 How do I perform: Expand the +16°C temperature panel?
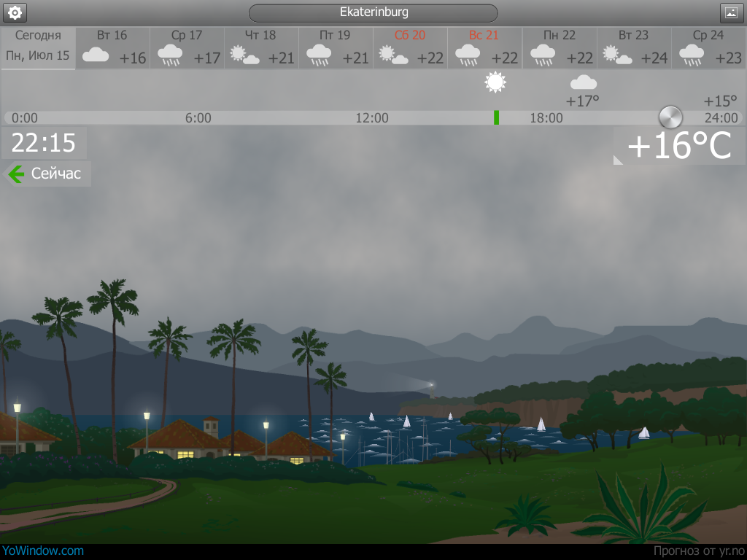click(679, 146)
